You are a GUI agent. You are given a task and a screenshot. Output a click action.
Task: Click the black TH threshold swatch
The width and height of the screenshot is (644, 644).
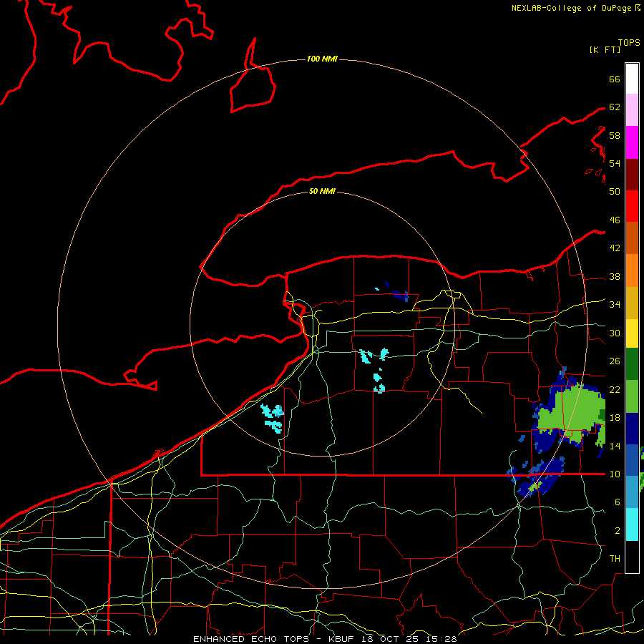(632, 557)
